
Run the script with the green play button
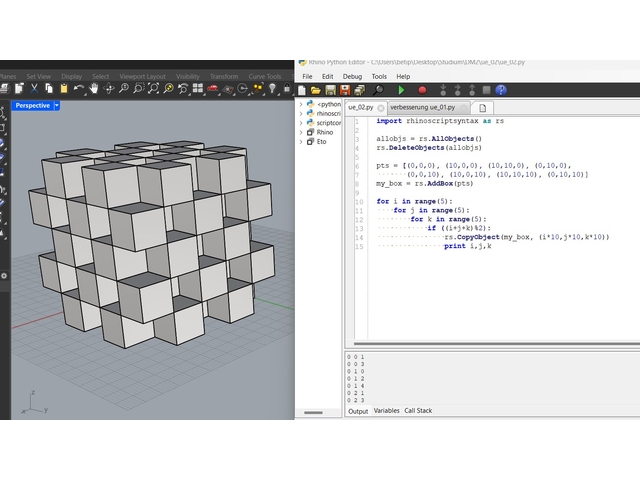coord(403,90)
